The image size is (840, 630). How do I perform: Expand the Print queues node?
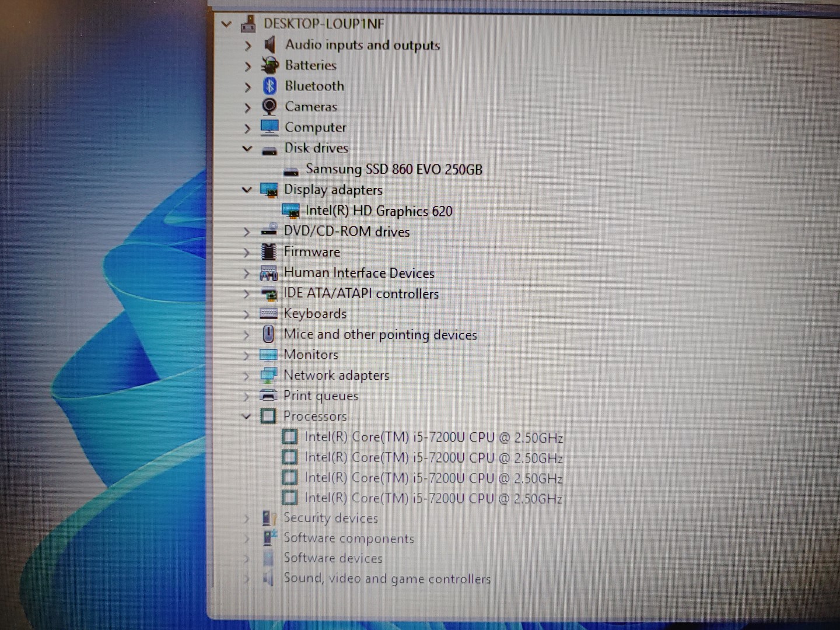coord(246,397)
